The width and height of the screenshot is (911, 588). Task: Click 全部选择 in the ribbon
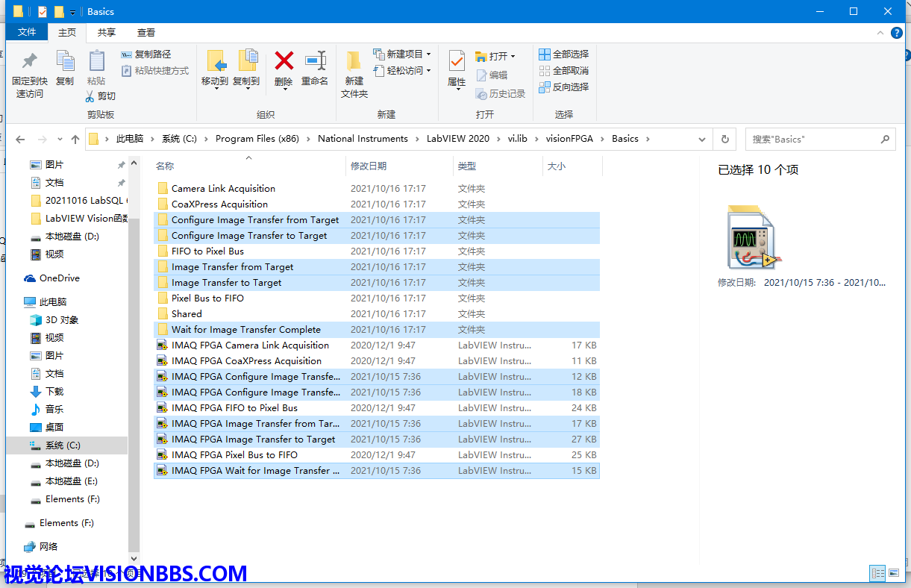(x=564, y=54)
